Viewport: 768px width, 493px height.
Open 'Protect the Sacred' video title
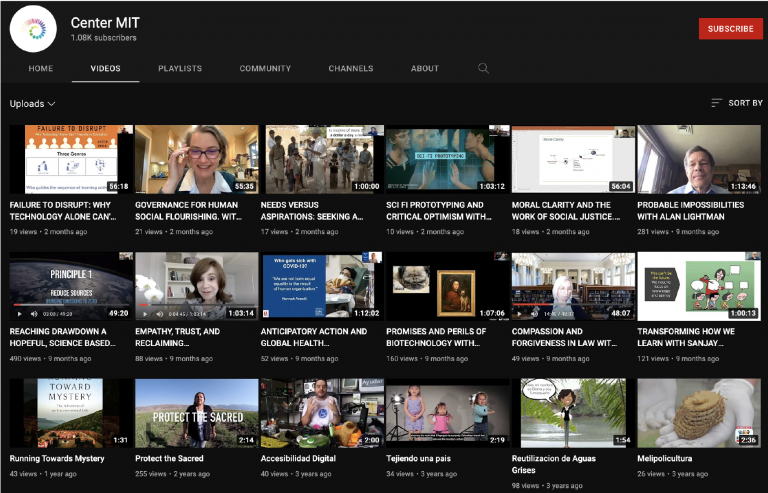click(x=169, y=458)
